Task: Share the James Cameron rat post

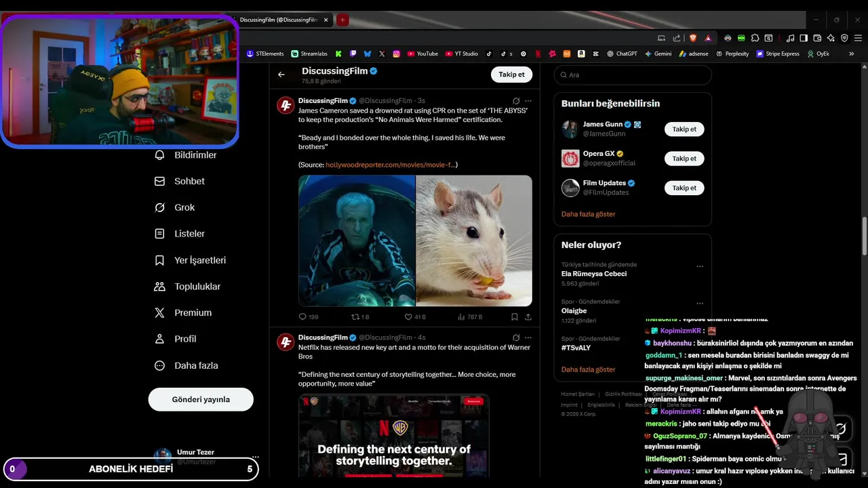Action: click(x=528, y=317)
